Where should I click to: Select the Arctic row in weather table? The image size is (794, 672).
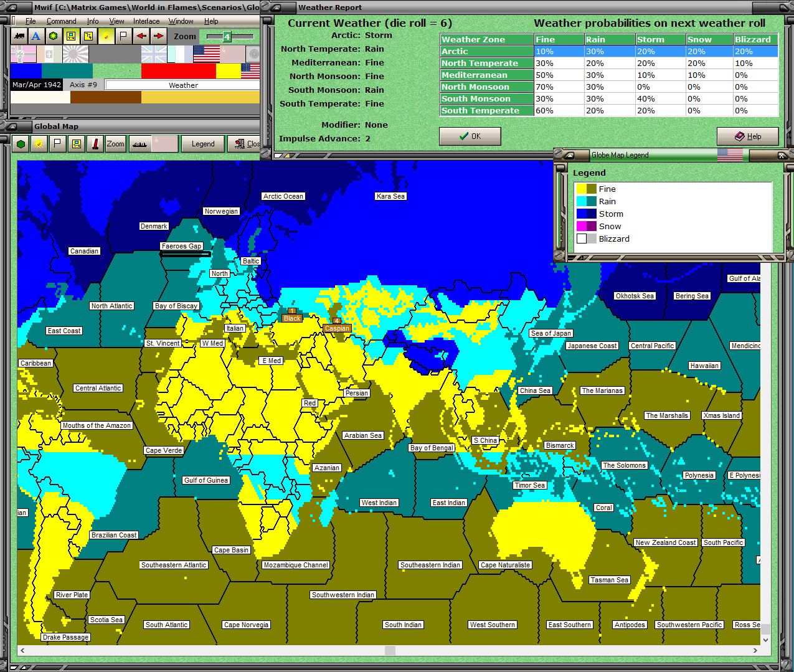[x=486, y=52]
